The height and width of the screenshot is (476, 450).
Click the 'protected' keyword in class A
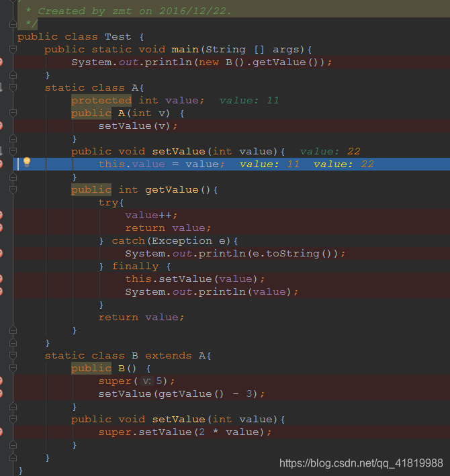pos(101,101)
